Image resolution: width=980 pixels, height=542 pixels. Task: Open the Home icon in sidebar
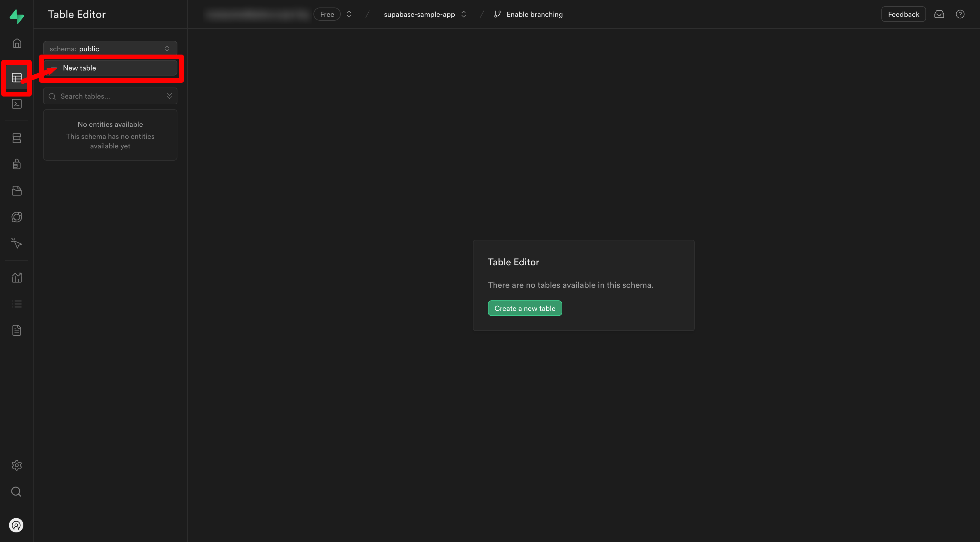[17, 43]
